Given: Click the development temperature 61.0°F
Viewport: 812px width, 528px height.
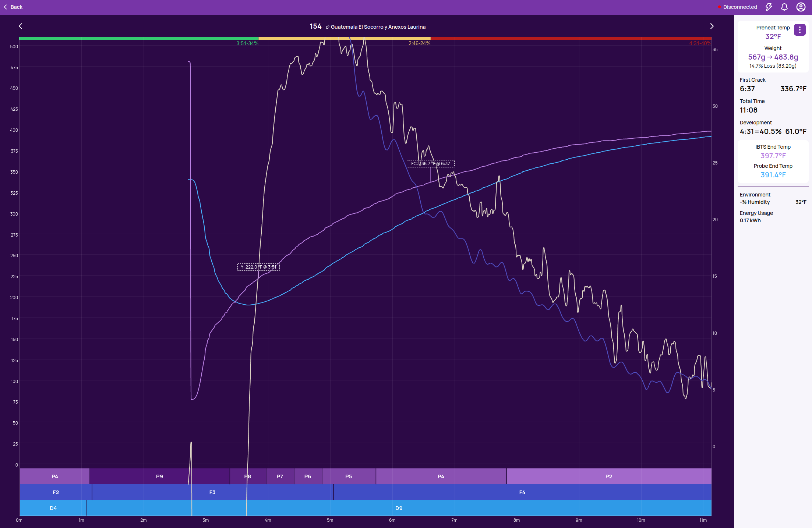Looking at the screenshot, I should [796, 131].
